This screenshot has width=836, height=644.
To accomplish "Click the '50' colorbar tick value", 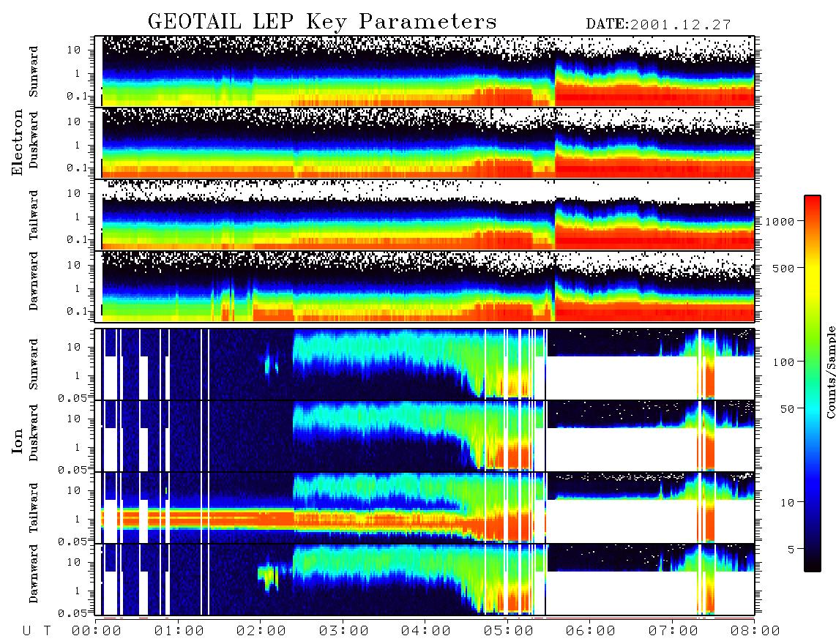I will (787, 409).
